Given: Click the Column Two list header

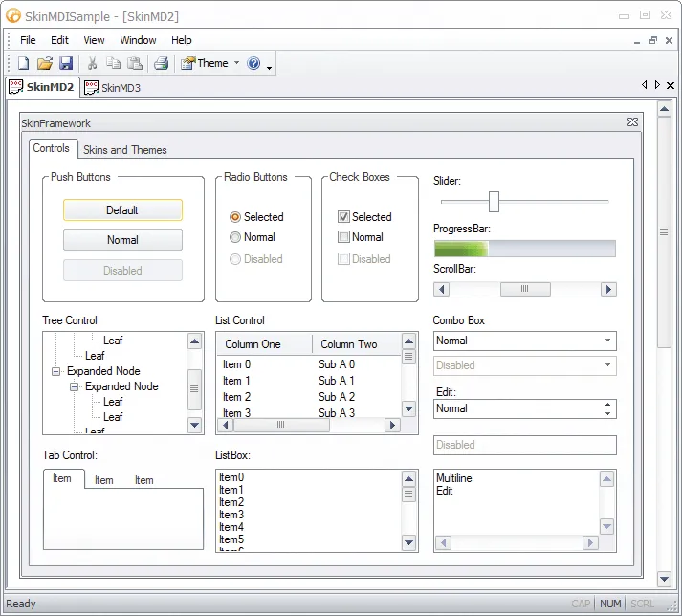Looking at the screenshot, I should (357, 344).
